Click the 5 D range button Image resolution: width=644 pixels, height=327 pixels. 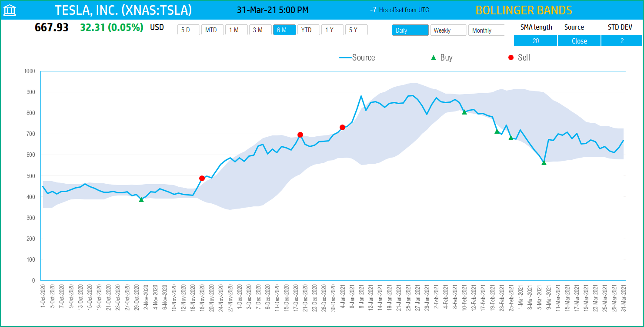point(188,30)
